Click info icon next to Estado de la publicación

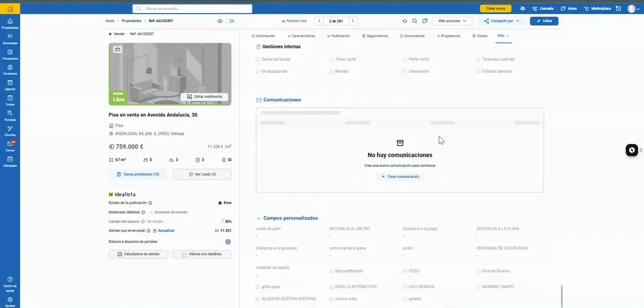(x=150, y=203)
